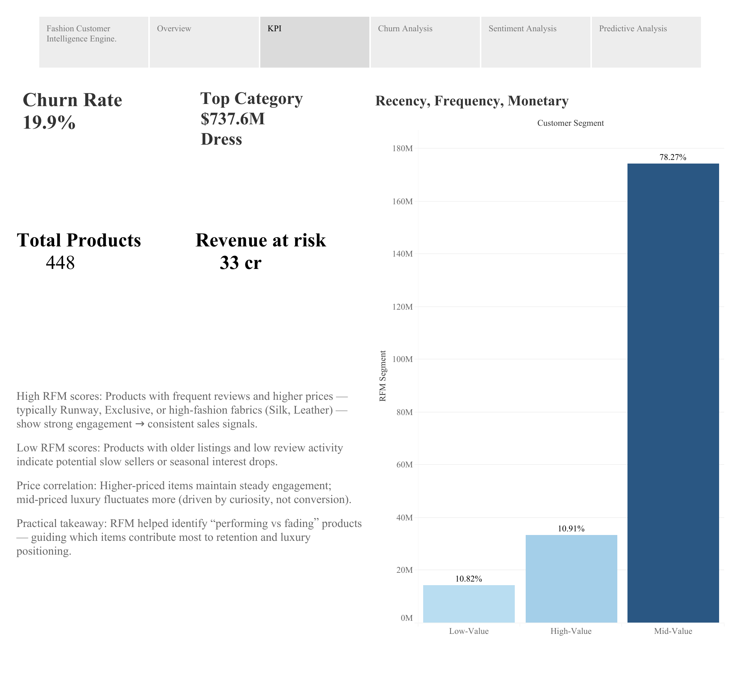Open the Sentiment Analysis tab
738x700 pixels.
[535, 42]
